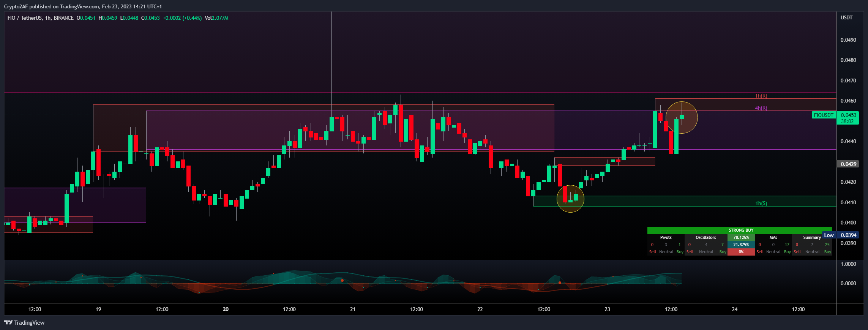The width and height of the screenshot is (868, 330).
Task: Click the date label 22 on time axis
Action: pos(480,309)
